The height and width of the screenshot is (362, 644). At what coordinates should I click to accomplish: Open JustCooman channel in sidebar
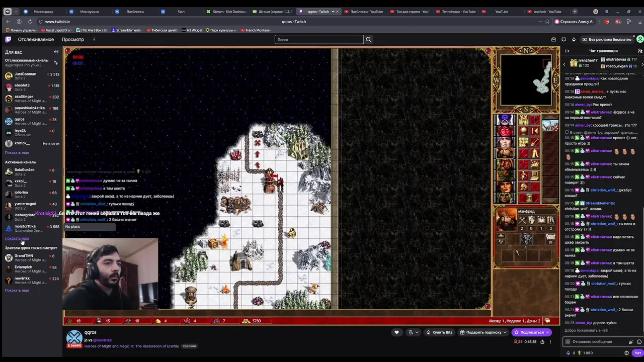tap(31, 76)
